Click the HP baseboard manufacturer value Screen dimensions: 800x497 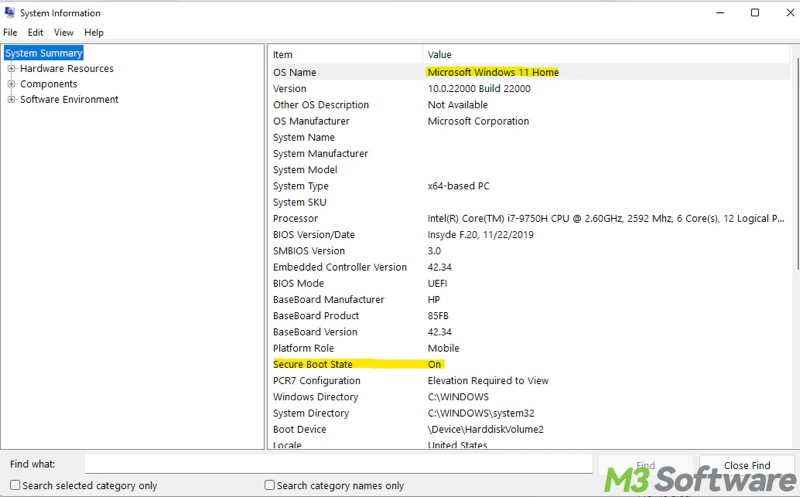tap(434, 300)
